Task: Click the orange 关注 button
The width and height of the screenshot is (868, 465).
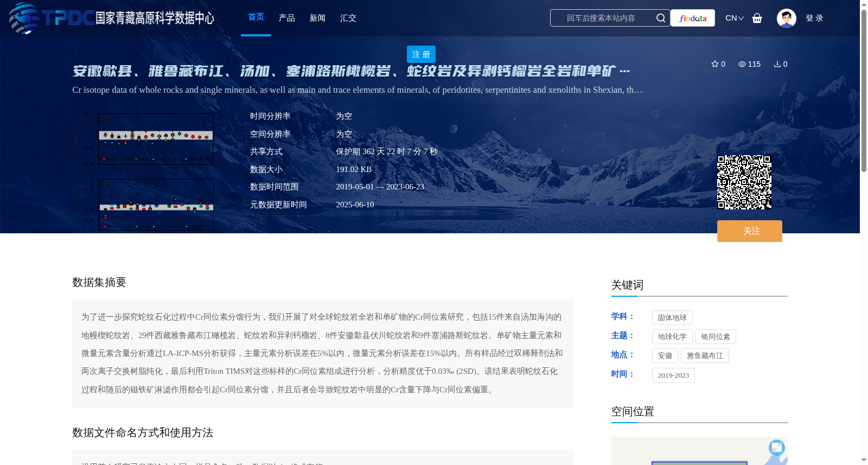Action: (750, 231)
